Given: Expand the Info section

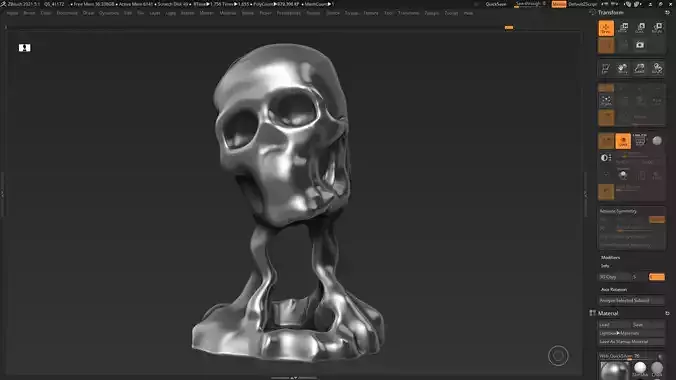Looking at the screenshot, I should 605,266.
